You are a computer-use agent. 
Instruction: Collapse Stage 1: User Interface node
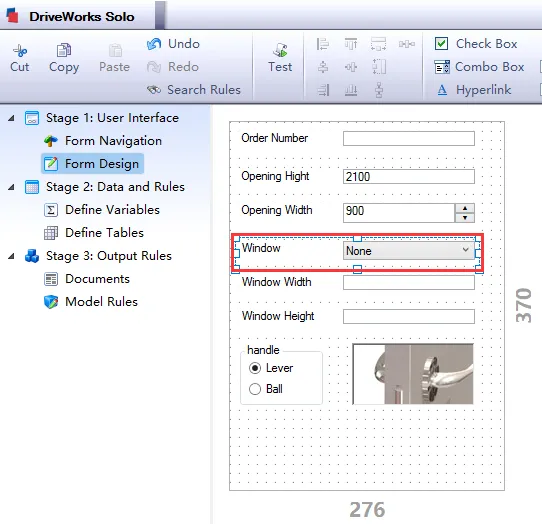click(11, 118)
